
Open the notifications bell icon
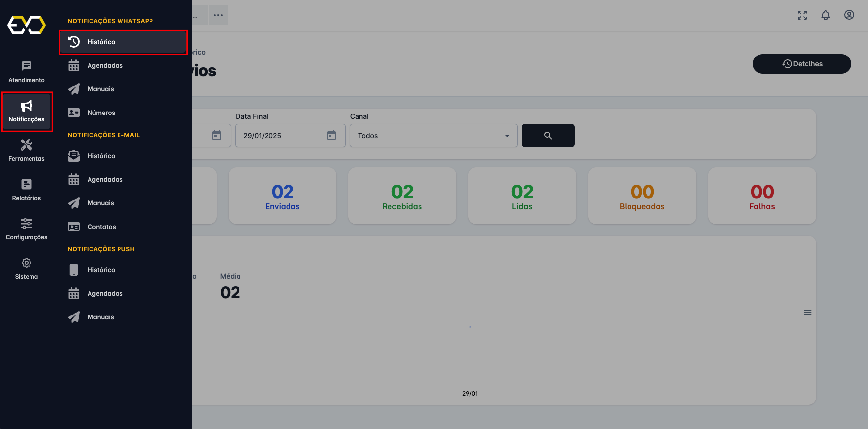coord(826,15)
